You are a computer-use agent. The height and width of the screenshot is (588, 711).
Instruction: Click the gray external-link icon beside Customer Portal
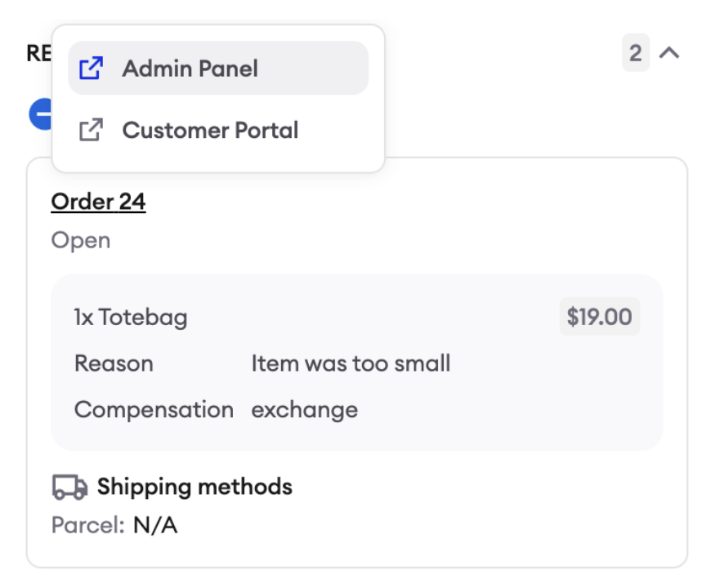point(92,130)
